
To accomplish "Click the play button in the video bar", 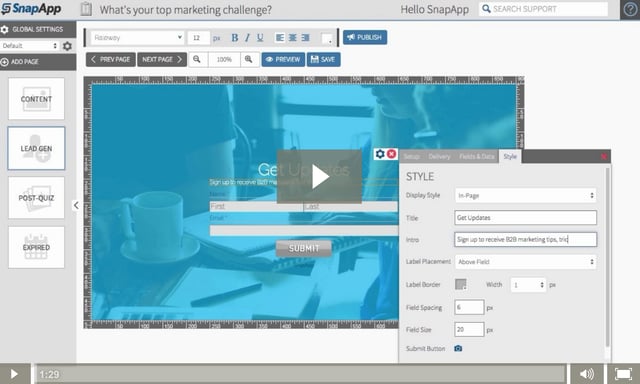I will (14, 374).
